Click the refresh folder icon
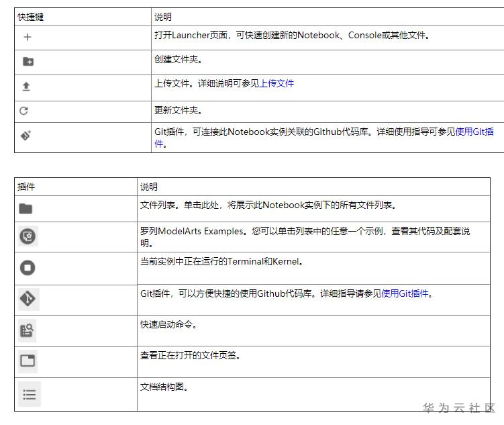Screen dimensions: 504x425 (23, 111)
